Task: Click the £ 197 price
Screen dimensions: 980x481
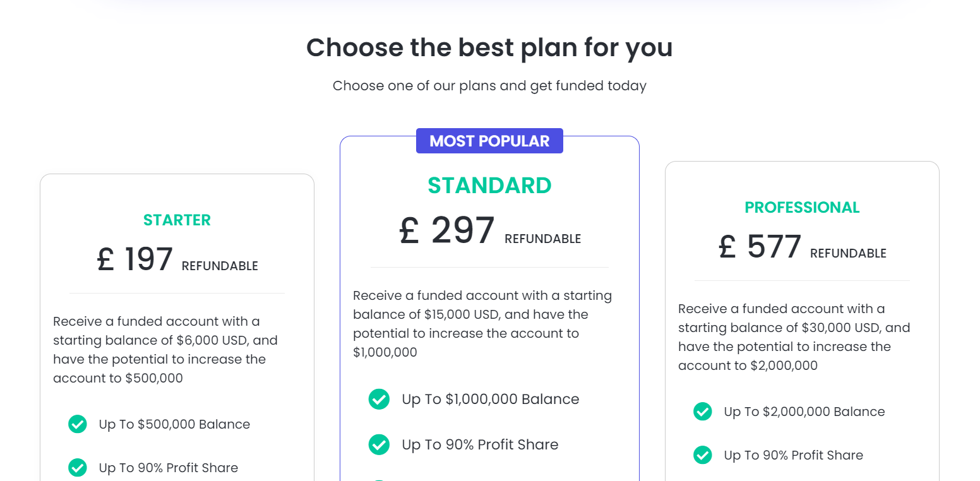Action: coord(135,259)
